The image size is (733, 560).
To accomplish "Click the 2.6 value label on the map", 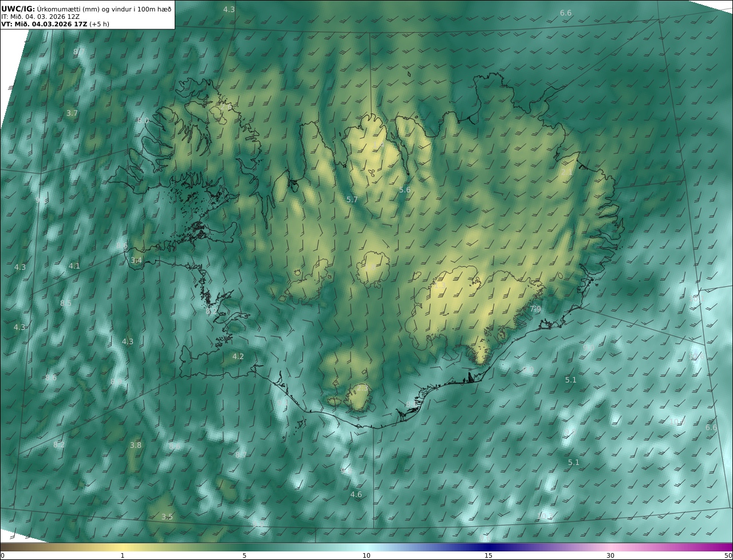I will pos(226,107).
